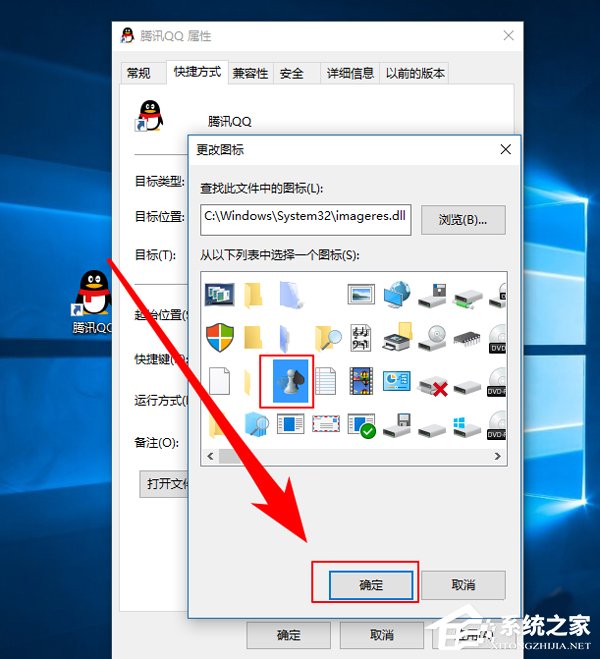Image resolution: width=600 pixels, height=659 pixels.
Task: Select the Windows logo drive icon
Action: tap(467, 427)
